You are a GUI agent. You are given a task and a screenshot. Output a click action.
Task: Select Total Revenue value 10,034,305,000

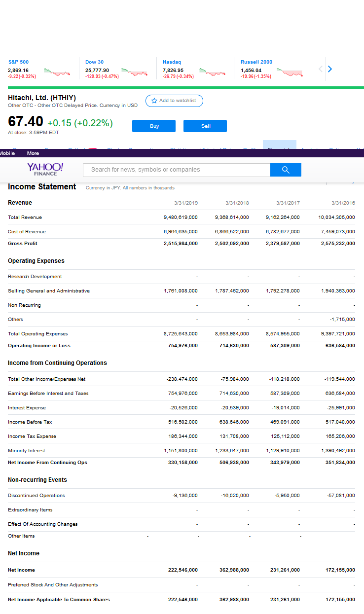coord(337,217)
